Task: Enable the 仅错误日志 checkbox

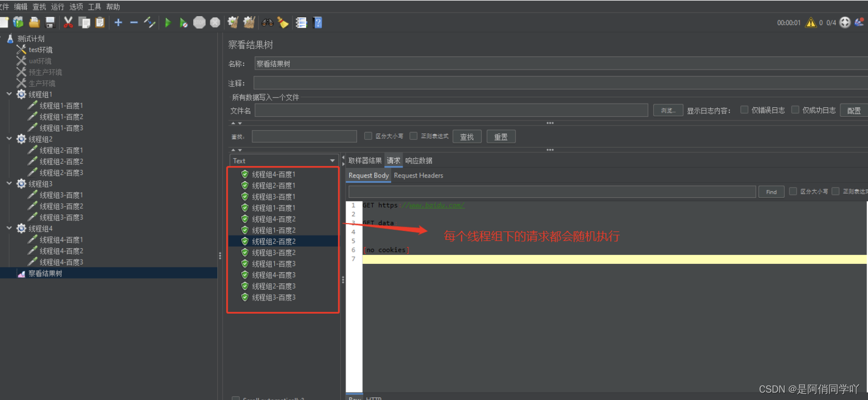Action: point(744,109)
